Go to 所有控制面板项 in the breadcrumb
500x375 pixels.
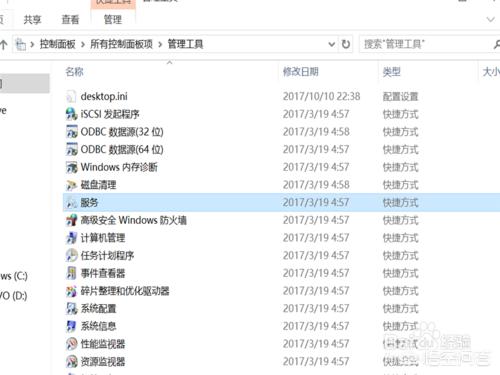coord(121,44)
